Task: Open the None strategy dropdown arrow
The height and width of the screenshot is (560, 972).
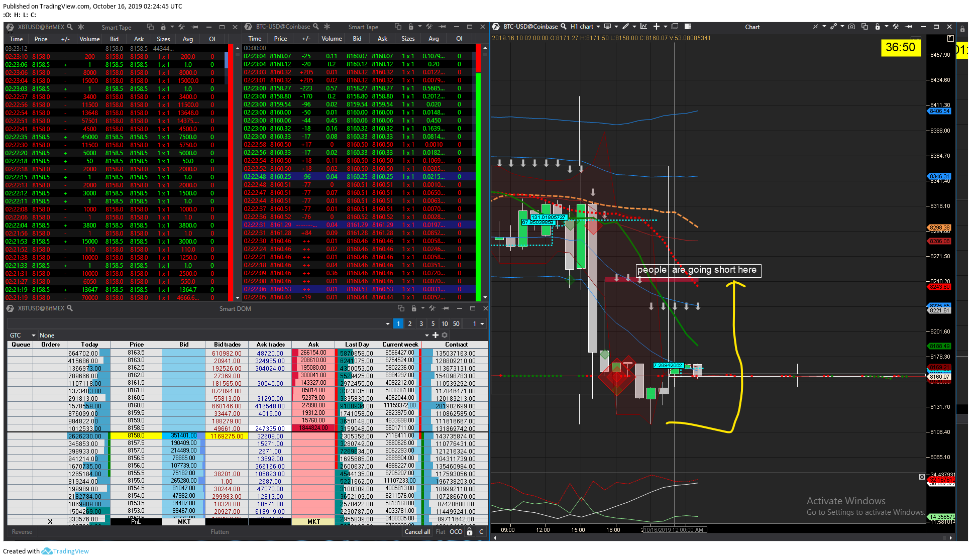Action: (x=426, y=335)
